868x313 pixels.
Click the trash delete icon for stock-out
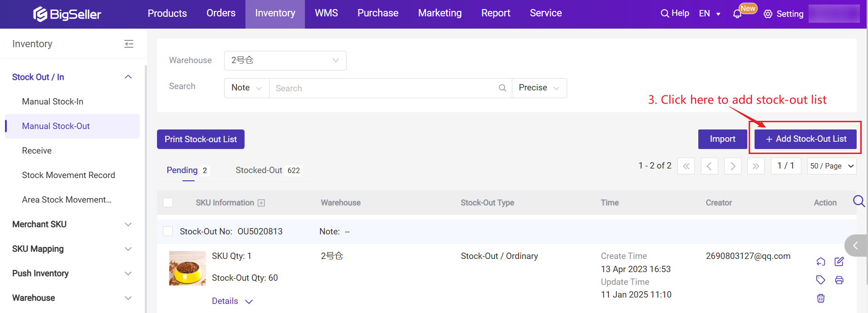[821, 298]
